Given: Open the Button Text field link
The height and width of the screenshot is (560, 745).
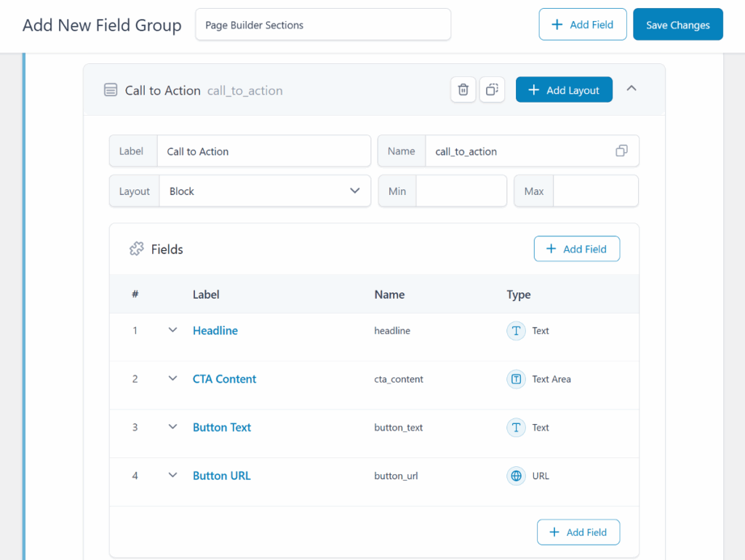Looking at the screenshot, I should [x=222, y=428].
